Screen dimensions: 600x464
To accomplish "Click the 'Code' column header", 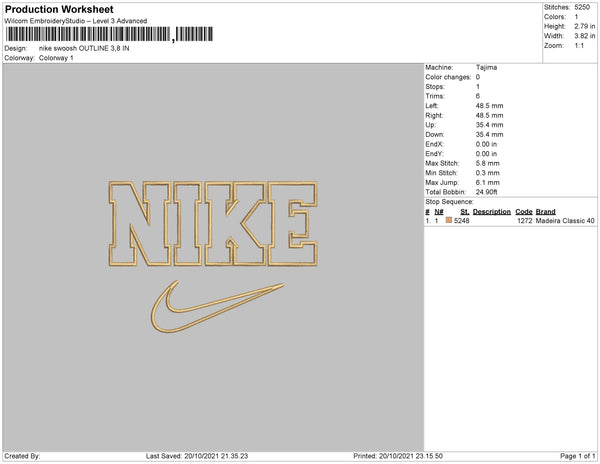I will (x=524, y=212).
